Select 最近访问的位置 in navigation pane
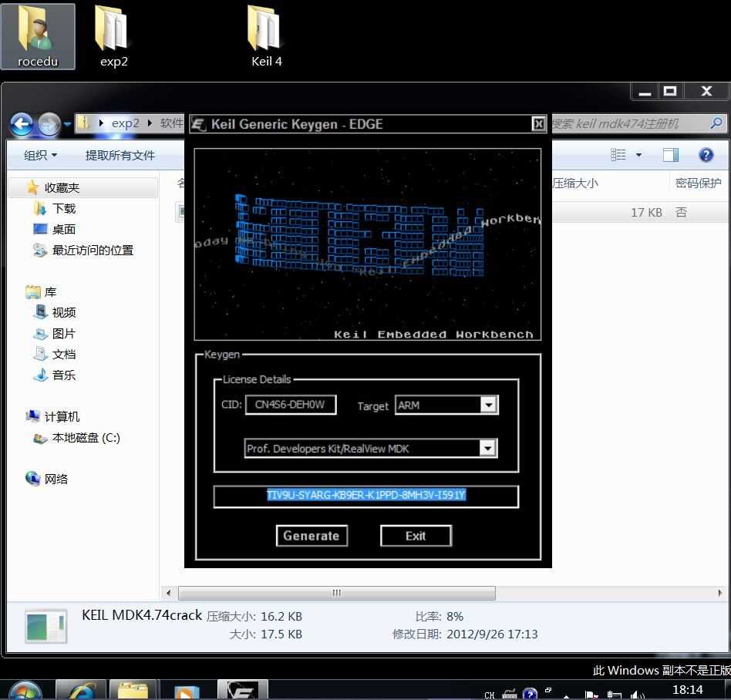The width and height of the screenshot is (731, 700). point(93,251)
